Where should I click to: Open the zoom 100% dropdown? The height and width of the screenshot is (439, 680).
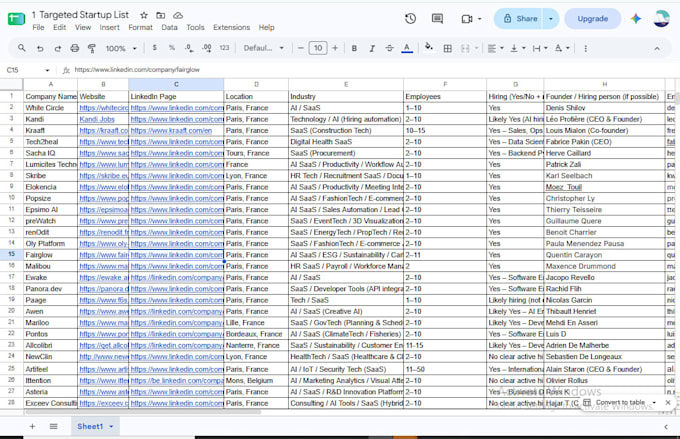pyautogui.click(x=121, y=48)
